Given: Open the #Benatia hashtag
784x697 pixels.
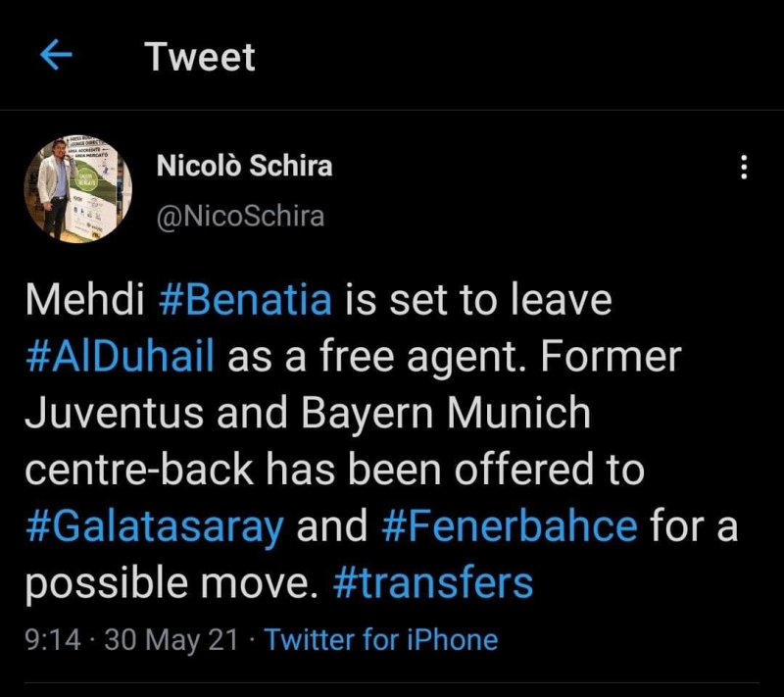Looking at the screenshot, I should coord(244,301).
